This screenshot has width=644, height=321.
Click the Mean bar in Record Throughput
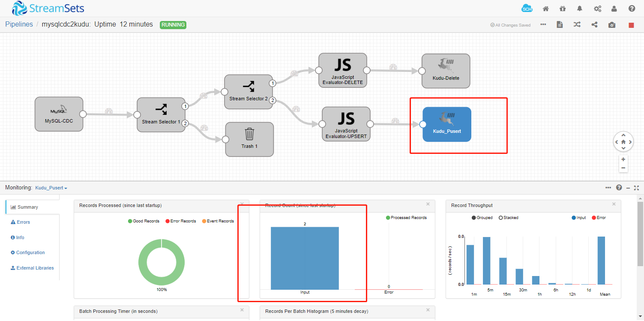point(601,261)
